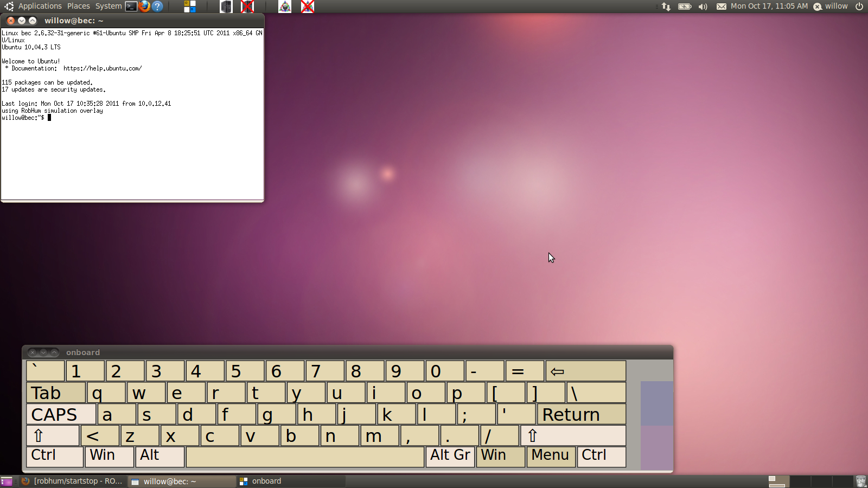The width and height of the screenshot is (868, 488).
Task: Open the date and time calendar
Action: tap(769, 7)
